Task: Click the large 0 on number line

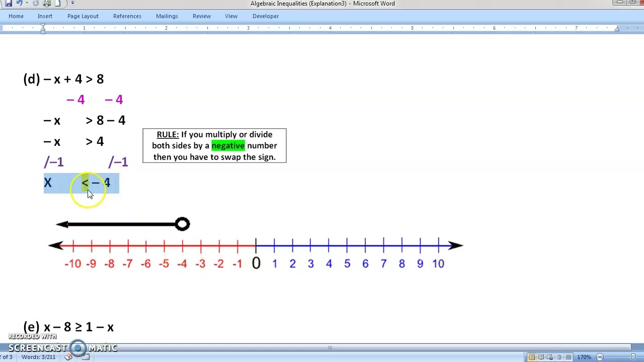Action: 256,263
